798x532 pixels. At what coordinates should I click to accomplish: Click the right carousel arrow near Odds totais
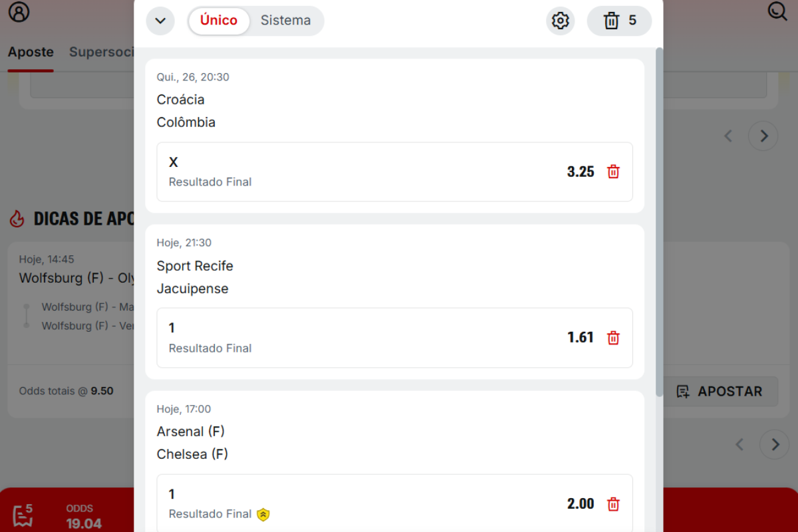click(x=763, y=136)
